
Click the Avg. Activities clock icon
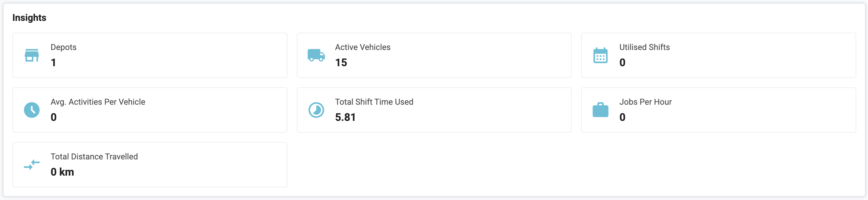[32, 110]
